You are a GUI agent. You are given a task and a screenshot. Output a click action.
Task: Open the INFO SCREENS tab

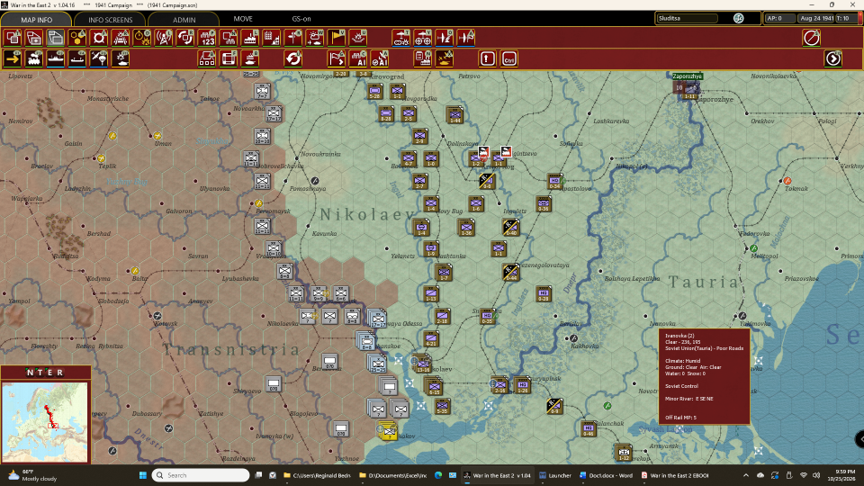click(x=110, y=19)
